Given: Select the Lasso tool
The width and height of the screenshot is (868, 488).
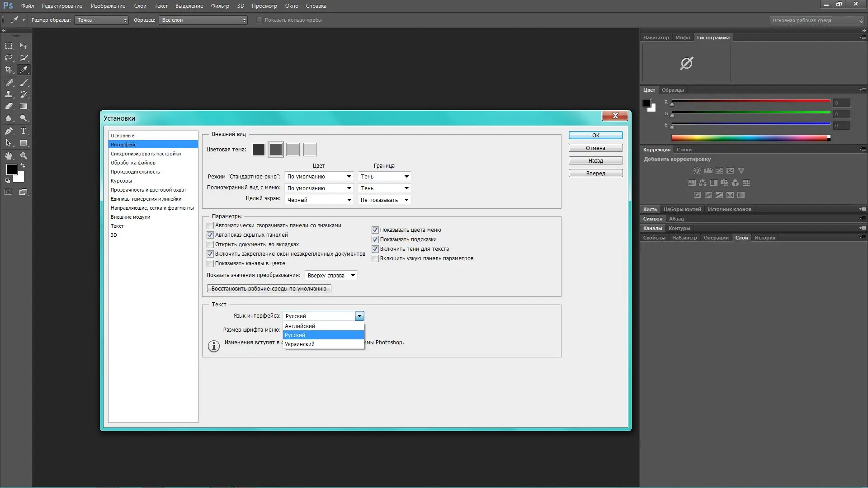Looking at the screenshot, I should (9, 58).
